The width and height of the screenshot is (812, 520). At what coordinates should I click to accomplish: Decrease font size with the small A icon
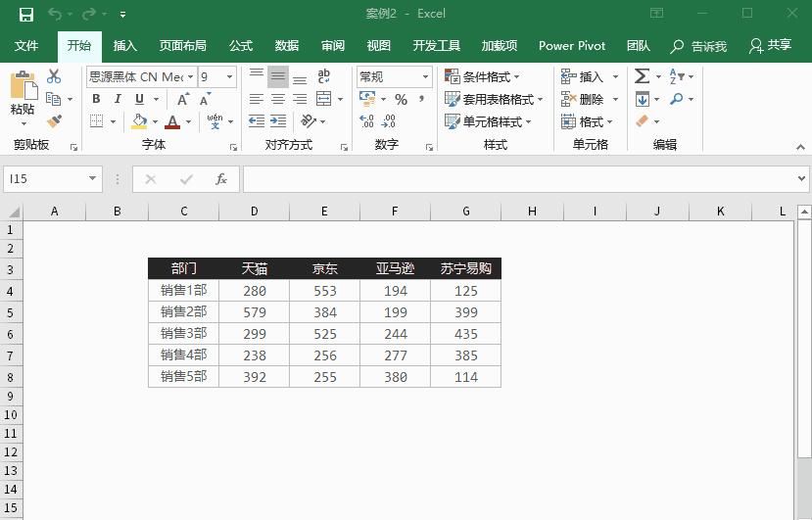(205, 99)
